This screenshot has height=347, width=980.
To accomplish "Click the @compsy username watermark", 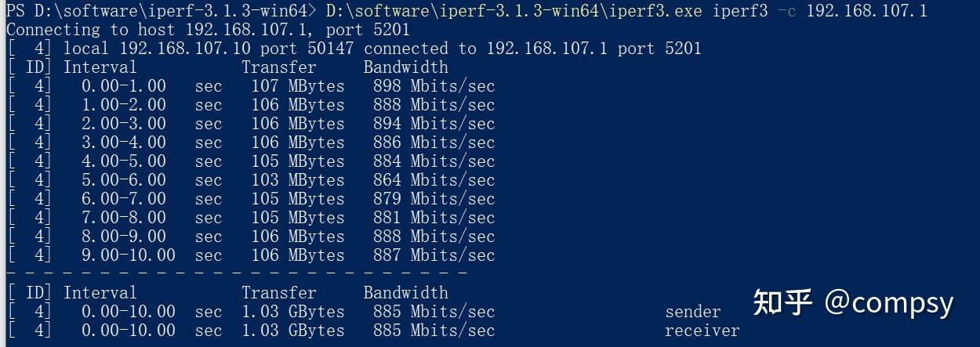I will click(x=889, y=302).
